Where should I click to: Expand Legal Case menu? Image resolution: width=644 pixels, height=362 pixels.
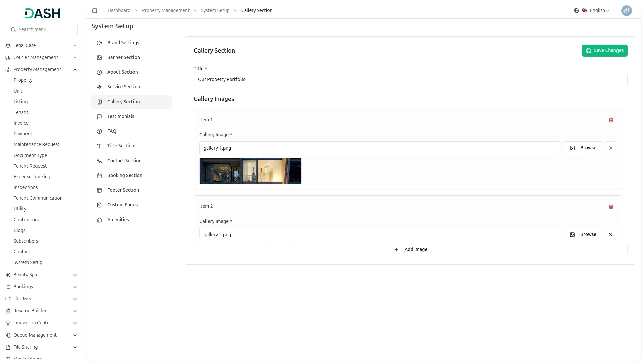75,46
